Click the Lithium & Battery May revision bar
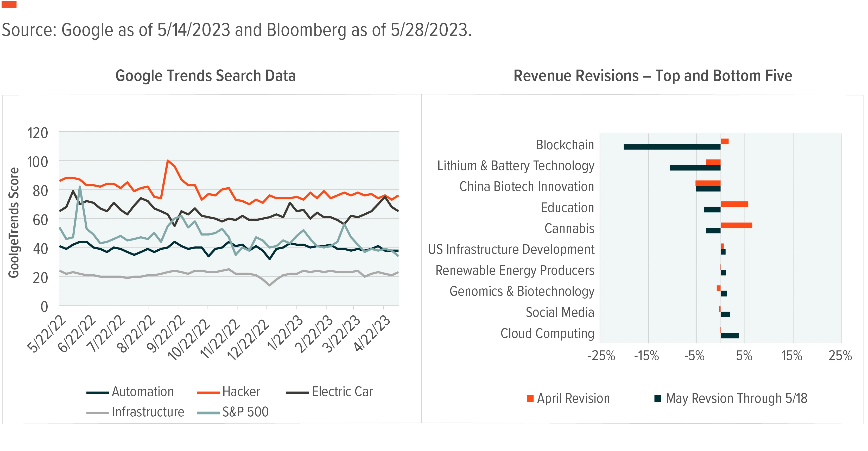This screenshot has width=868, height=451. click(x=695, y=168)
